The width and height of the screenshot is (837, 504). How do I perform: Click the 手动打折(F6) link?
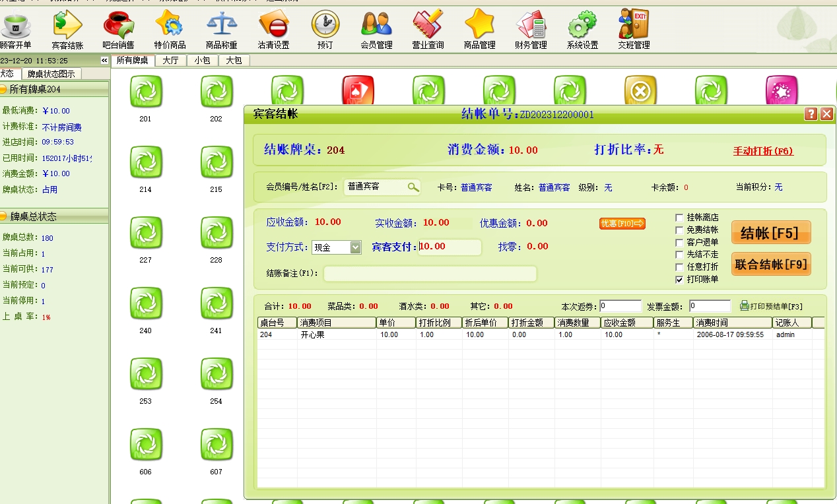(763, 151)
